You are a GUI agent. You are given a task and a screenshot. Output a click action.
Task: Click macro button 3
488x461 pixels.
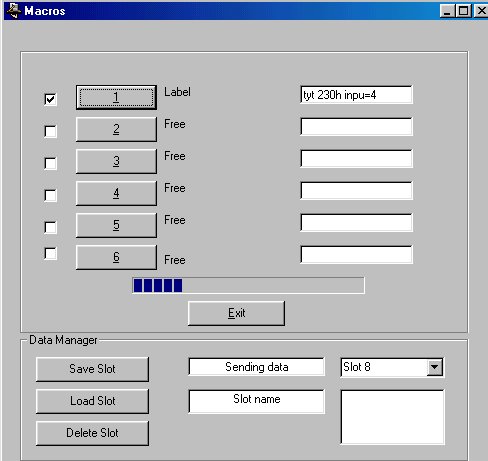pos(116,161)
